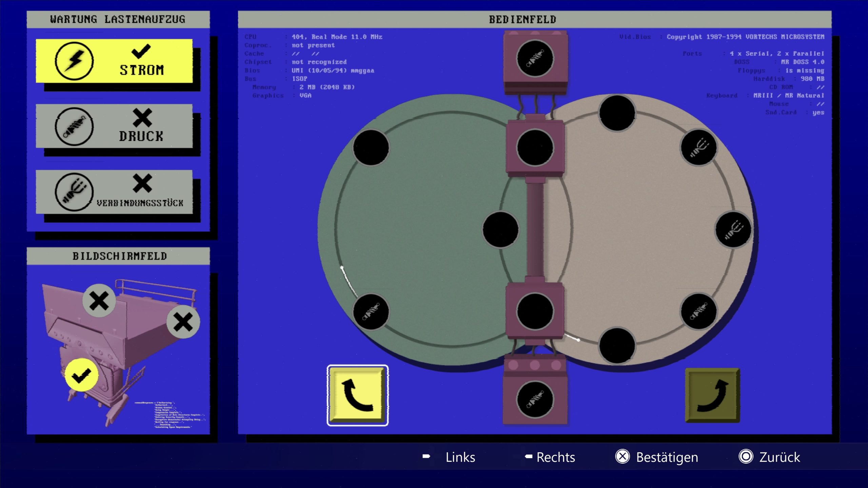Click the far-right connector socket on beige disc
868x488 pixels.
(733, 229)
